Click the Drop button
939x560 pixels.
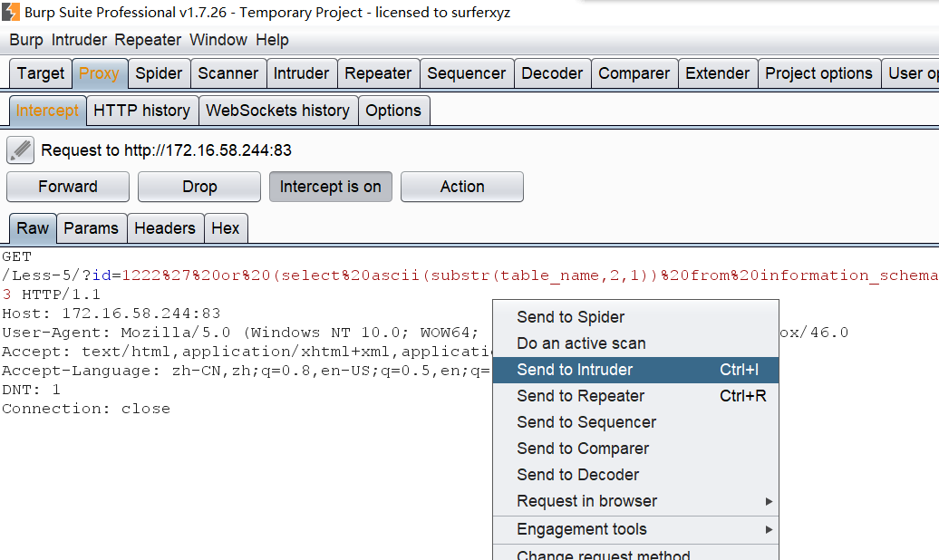[199, 187]
